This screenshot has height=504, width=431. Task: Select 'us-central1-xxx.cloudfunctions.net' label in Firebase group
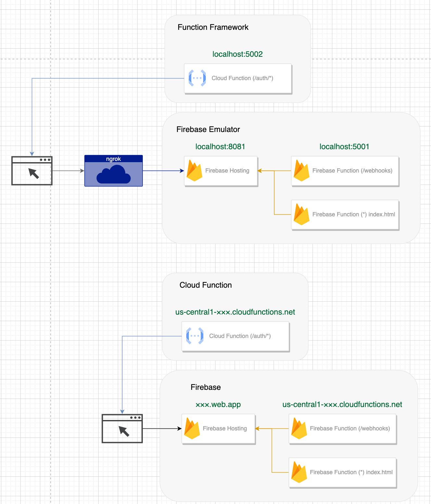pyautogui.click(x=342, y=404)
